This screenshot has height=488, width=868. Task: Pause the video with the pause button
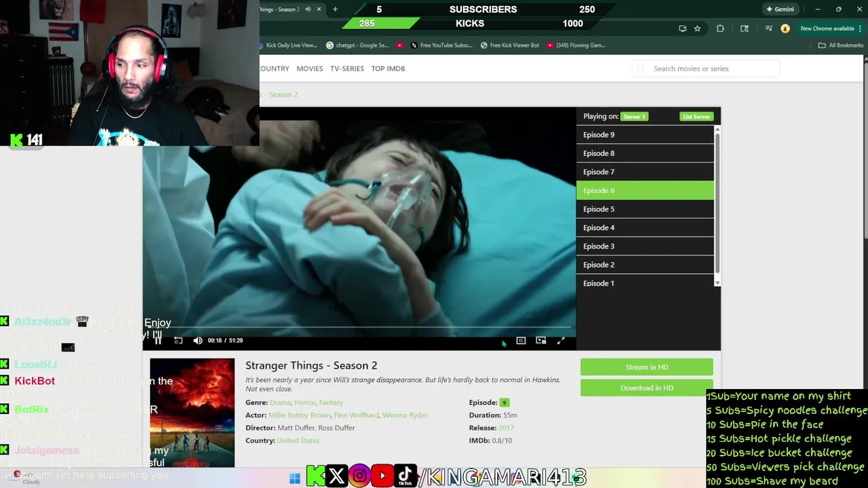(157, 340)
